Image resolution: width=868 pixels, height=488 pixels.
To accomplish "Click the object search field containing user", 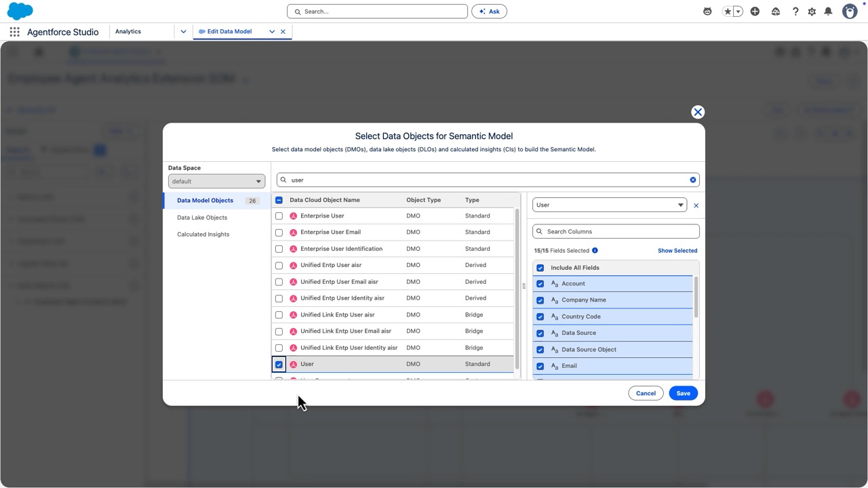I will (488, 180).
